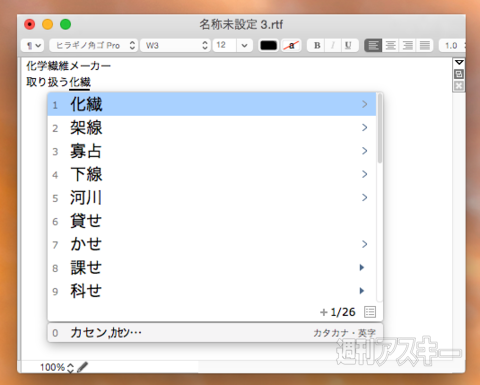The image size is (480, 385).
Task: Open submenu triangle for 科せ
Action: 362,291
